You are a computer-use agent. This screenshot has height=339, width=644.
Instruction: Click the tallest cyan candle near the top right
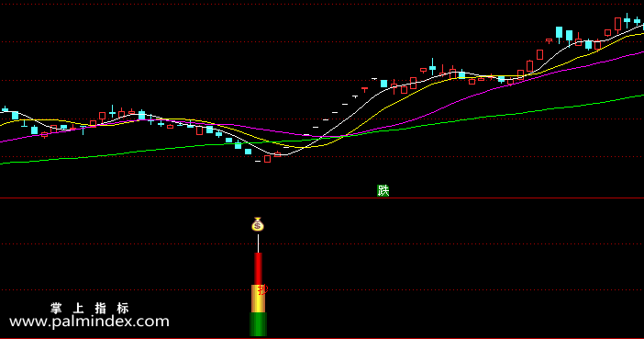pyautogui.click(x=559, y=33)
